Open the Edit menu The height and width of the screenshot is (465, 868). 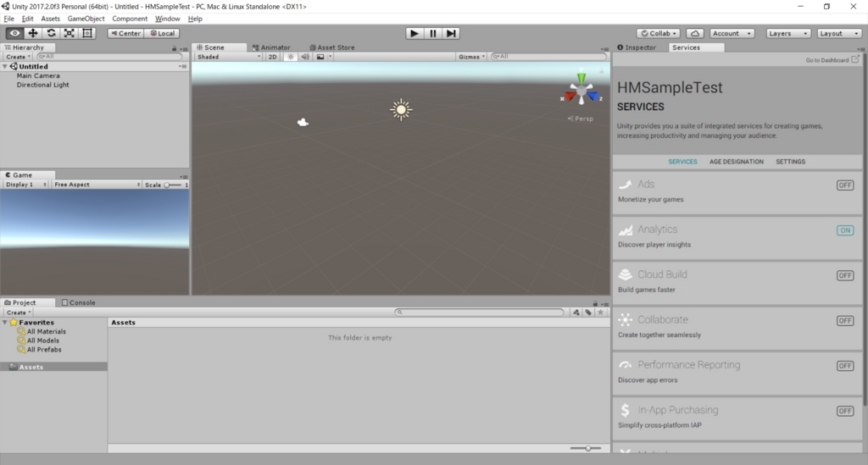click(x=27, y=19)
